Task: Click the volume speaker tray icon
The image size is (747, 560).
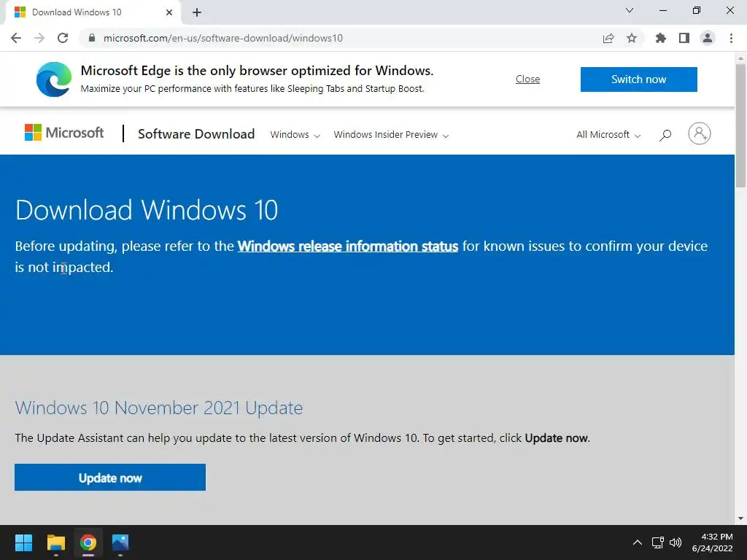Action: [x=676, y=542]
